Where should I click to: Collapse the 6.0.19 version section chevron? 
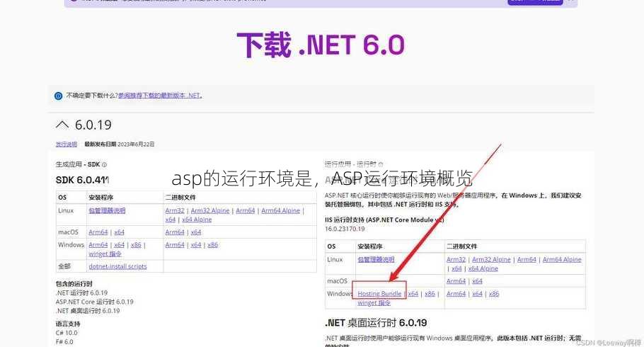(62, 125)
